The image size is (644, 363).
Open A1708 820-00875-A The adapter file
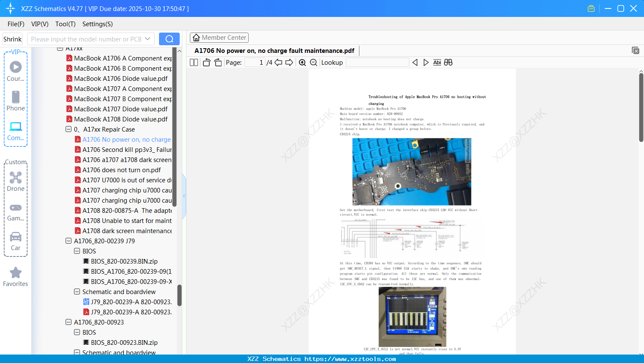pyautogui.click(x=123, y=211)
